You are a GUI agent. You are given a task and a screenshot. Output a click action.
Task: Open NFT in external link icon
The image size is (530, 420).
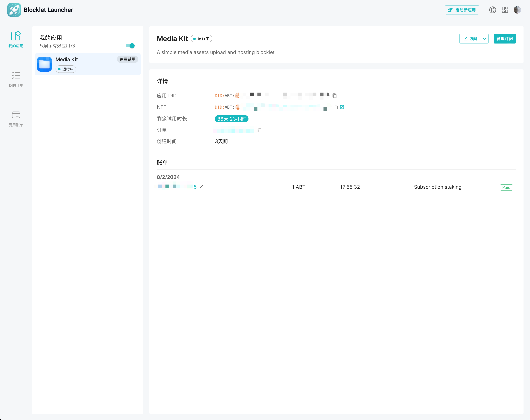pyautogui.click(x=342, y=107)
